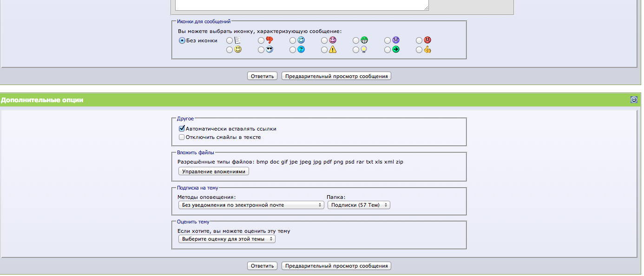Click the top 'Предварительный просмотр сообщения' button
The image size is (644, 276).
336,76
